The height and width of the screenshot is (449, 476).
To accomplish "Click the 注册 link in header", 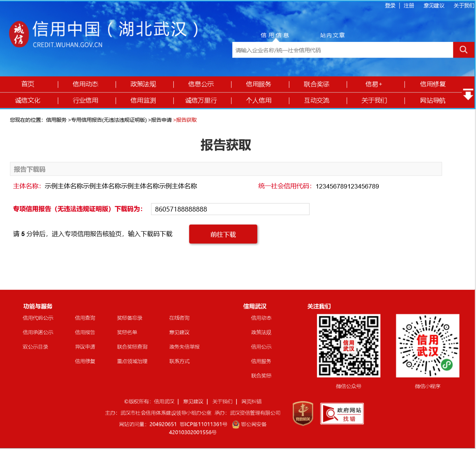I will pyautogui.click(x=409, y=6).
